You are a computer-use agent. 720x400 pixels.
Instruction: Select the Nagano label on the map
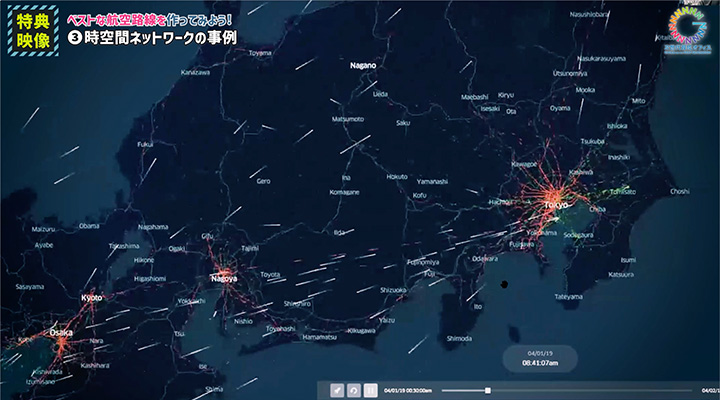[x=363, y=65]
